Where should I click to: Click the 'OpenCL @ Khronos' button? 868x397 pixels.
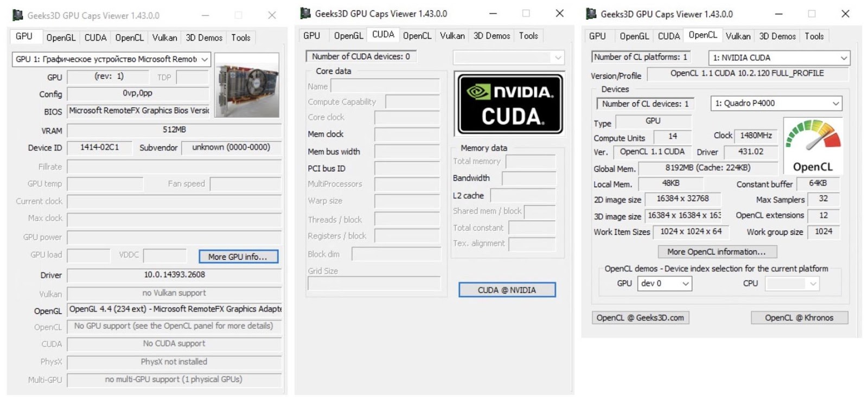click(x=799, y=318)
